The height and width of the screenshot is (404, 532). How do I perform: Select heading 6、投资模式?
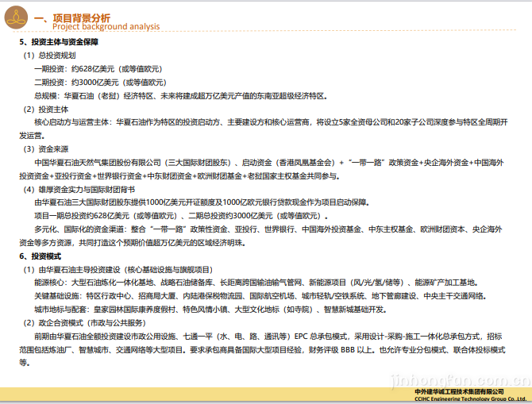pos(41,256)
